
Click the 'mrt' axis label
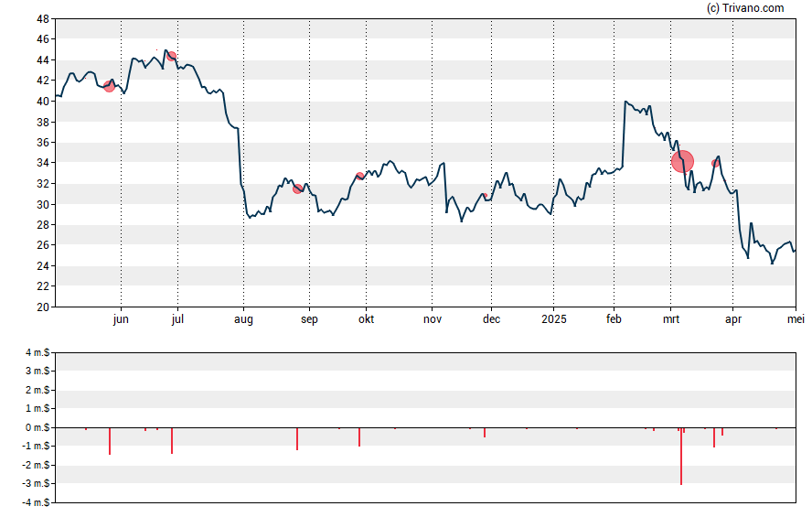tap(671, 319)
